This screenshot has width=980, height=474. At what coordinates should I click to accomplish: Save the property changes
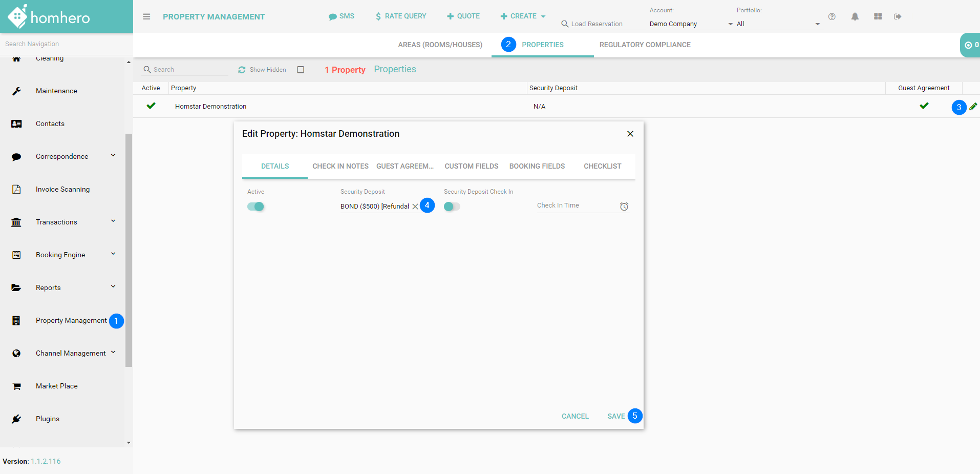(615, 416)
